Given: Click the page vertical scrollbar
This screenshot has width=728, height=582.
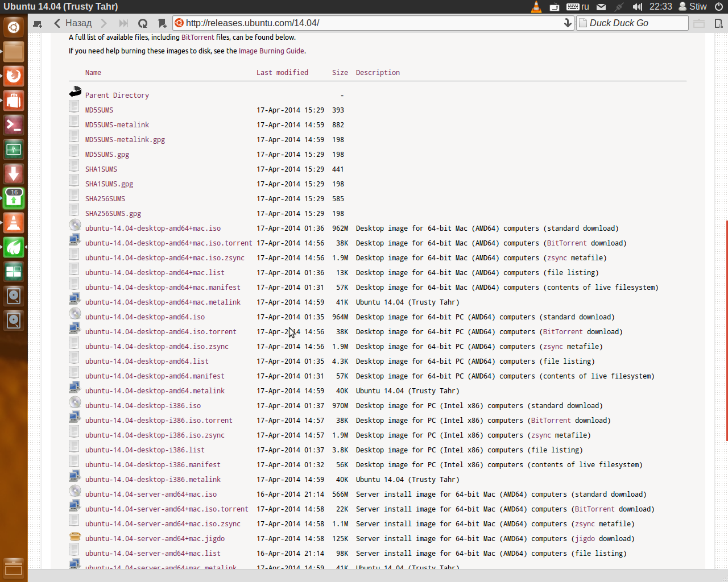Looking at the screenshot, I should coord(726,331).
